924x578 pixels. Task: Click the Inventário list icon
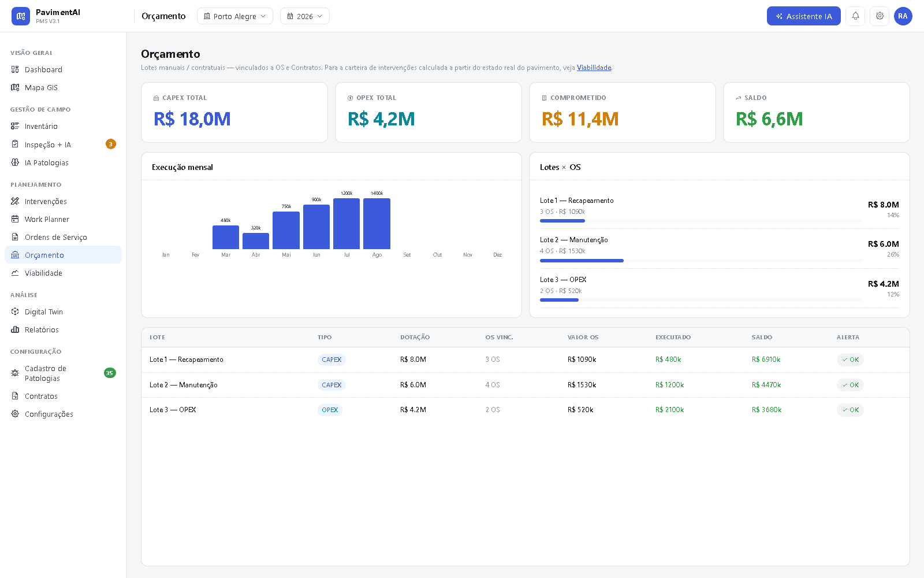[x=15, y=126]
